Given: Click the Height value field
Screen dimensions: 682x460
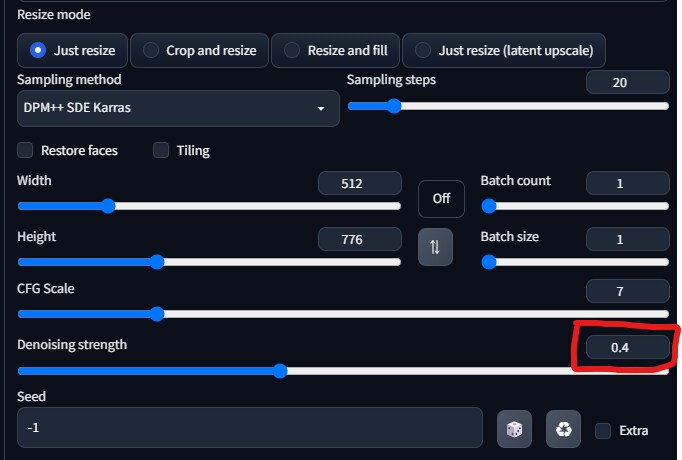Looking at the screenshot, I should [x=359, y=239].
